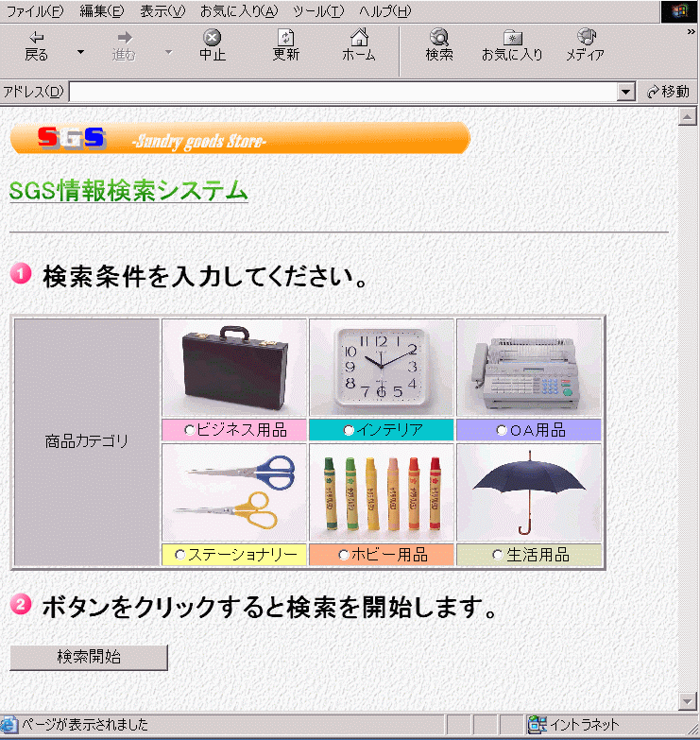Open the Search (検索) toolbar icon

(x=439, y=38)
